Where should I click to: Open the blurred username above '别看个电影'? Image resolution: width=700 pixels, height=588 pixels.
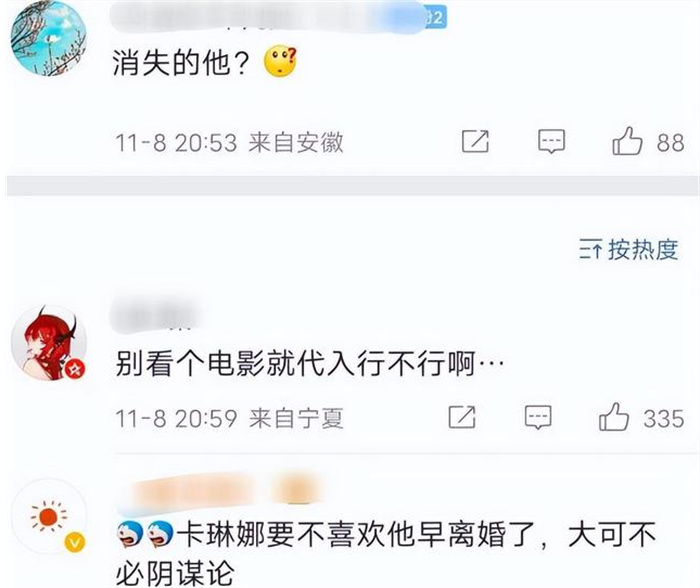(156, 314)
